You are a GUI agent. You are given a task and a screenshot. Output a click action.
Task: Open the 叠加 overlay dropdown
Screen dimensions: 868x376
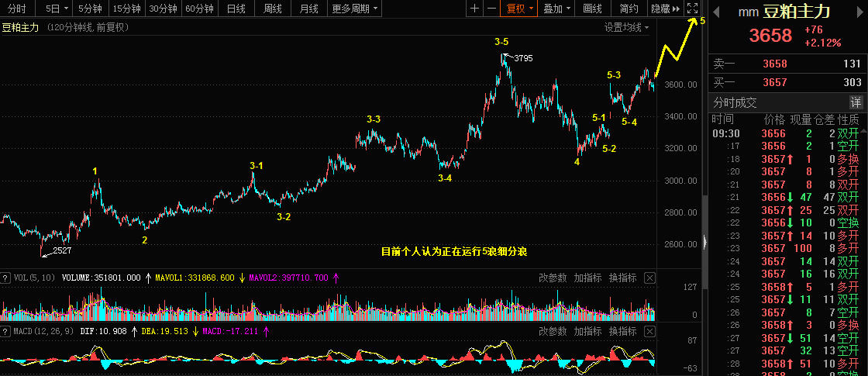click(x=556, y=9)
